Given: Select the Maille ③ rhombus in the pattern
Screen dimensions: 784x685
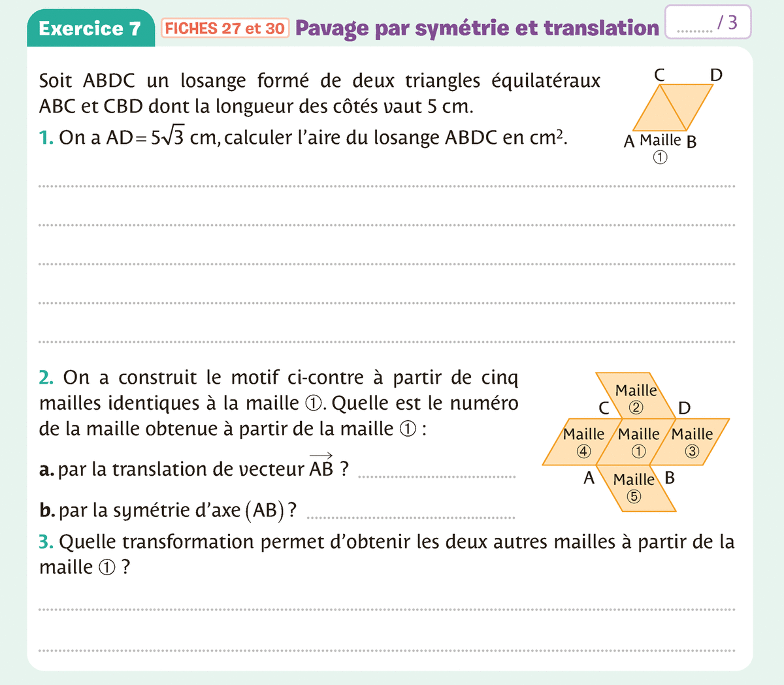Looking at the screenshot, I should (690, 442).
